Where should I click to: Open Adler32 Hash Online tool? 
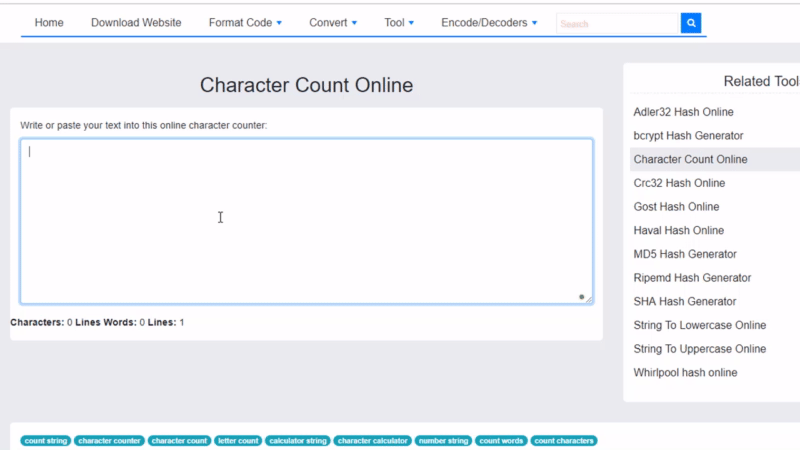click(x=683, y=112)
